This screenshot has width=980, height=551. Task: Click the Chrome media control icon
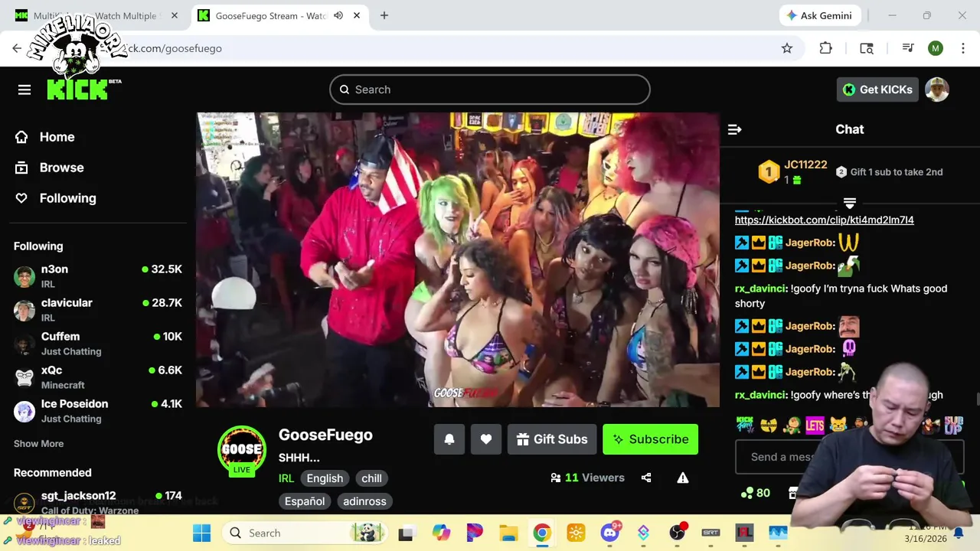point(908,48)
